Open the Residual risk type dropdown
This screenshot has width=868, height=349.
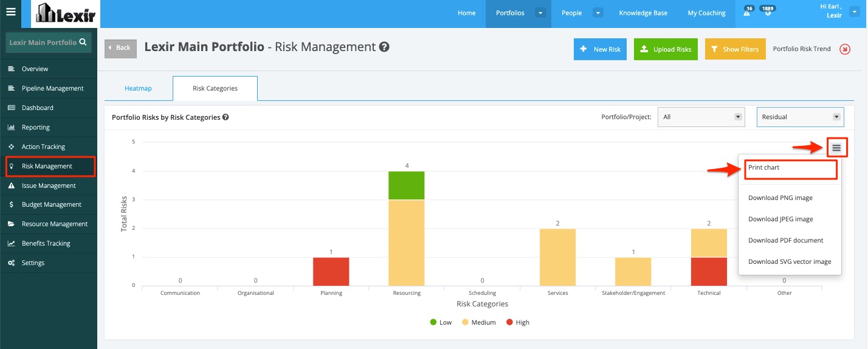801,117
